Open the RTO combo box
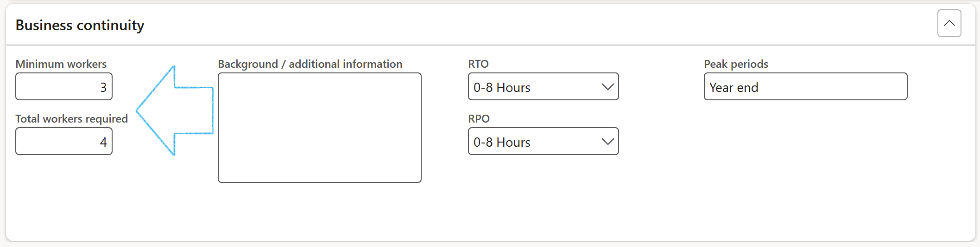 click(533, 87)
